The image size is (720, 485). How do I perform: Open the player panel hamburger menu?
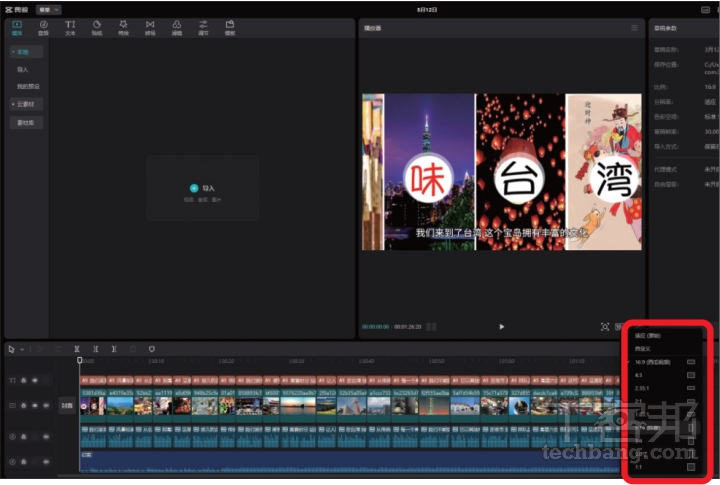[x=634, y=28]
